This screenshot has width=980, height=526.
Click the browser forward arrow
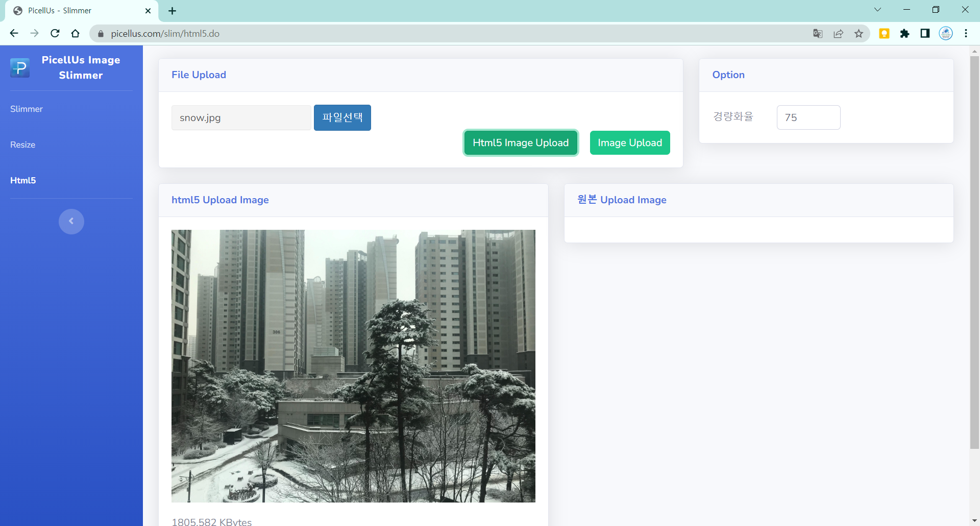[x=34, y=33]
